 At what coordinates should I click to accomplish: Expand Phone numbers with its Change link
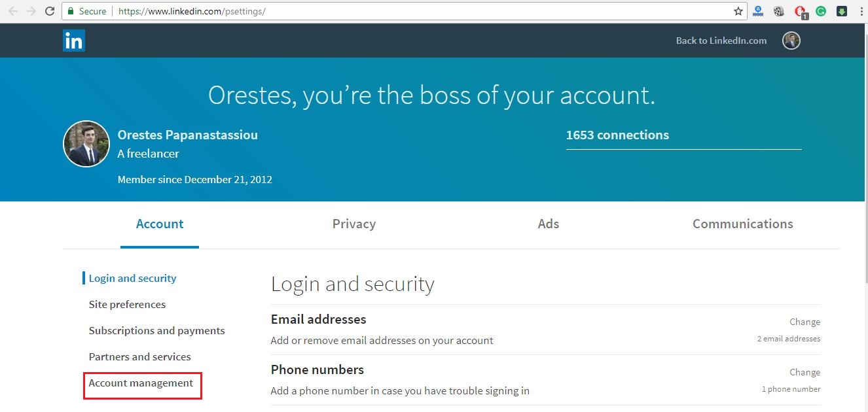click(805, 372)
